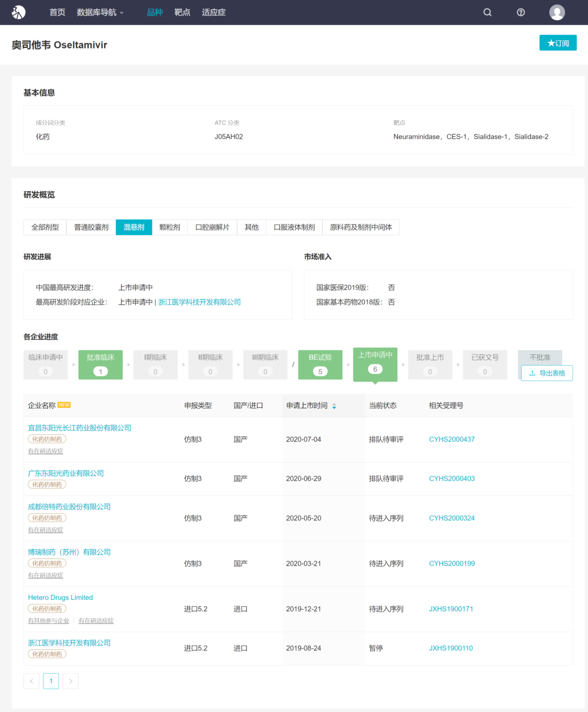Click 有在研适应症 under 宜昌东阳光长江药业
The image size is (588, 712).
(x=46, y=451)
